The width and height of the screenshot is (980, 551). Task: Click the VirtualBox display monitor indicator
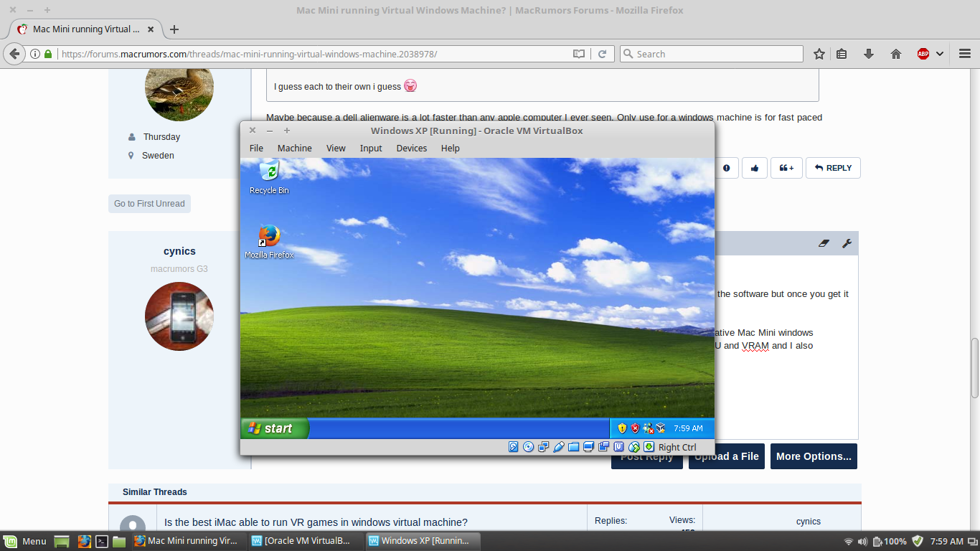[x=589, y=447]
